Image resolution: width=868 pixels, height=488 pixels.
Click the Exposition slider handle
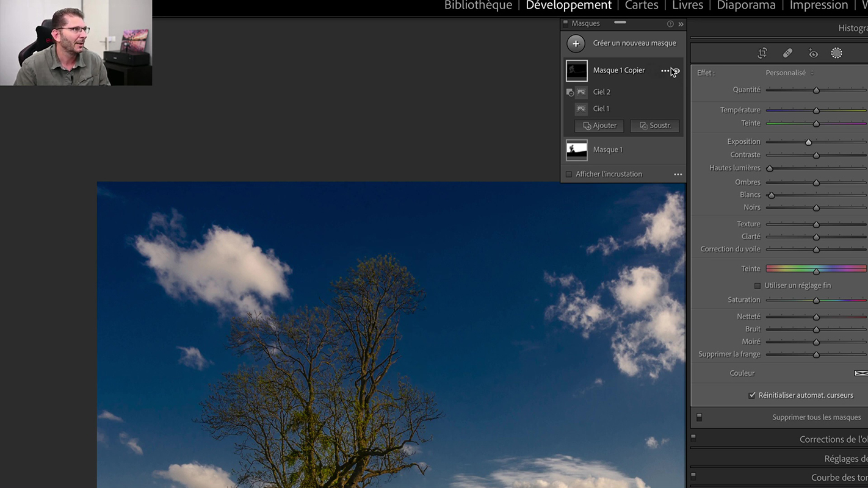pos(808,142)
